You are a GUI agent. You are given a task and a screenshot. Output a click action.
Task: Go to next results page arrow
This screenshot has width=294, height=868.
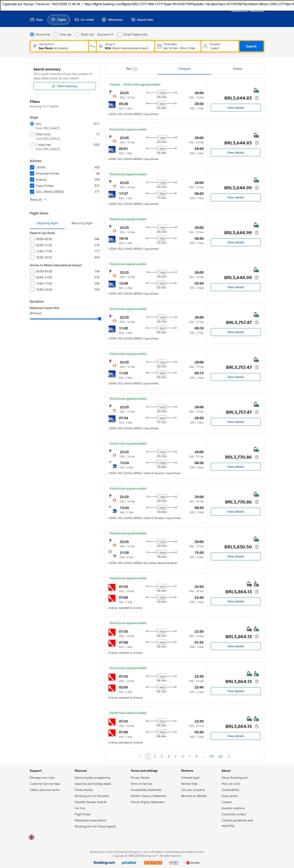(229, 756)
